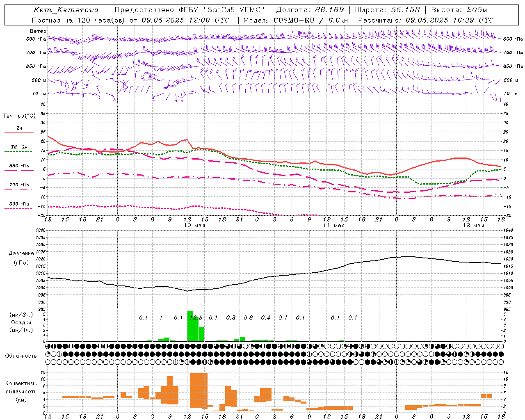This screenshot has height=420, width=525.
Task: Click the green dashed line sample under "Td 2м"
Action: point(18,152)
